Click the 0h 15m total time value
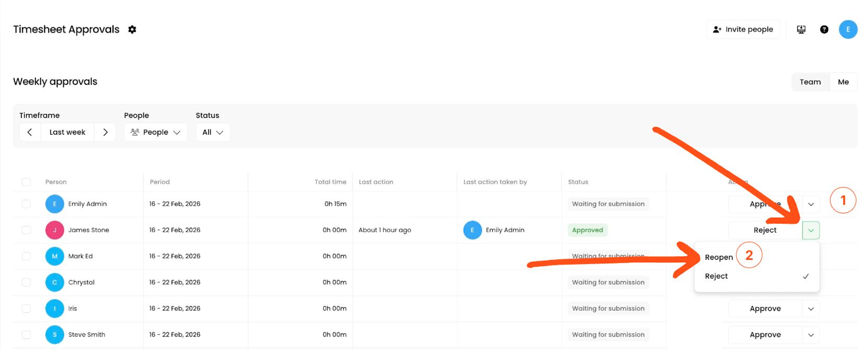 (336, 204)
